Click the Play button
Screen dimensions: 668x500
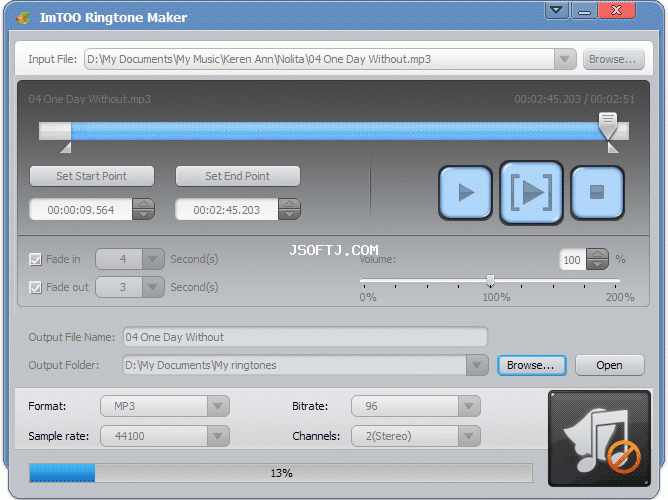pyautogui.click(x=466, y=193)
